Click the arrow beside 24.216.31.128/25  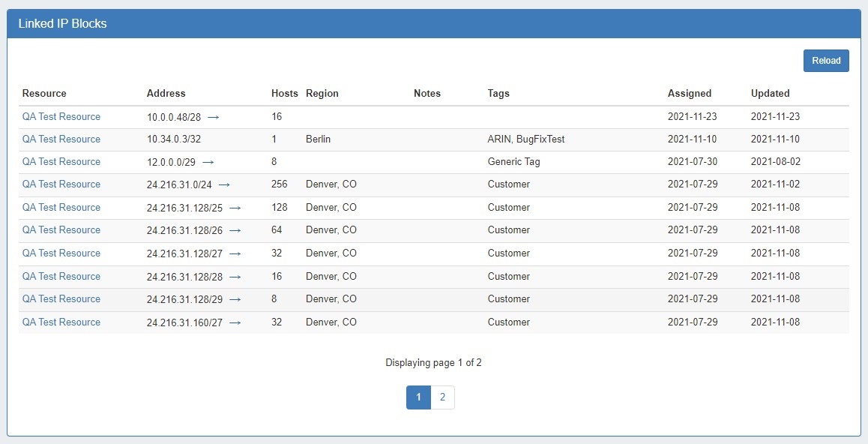click(x=235, y=208)
